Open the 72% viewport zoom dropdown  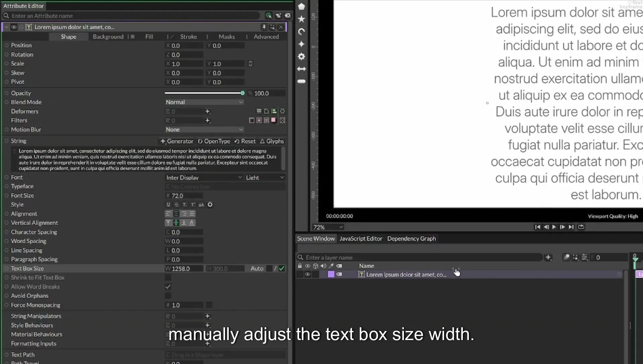[x=328, y=227]
